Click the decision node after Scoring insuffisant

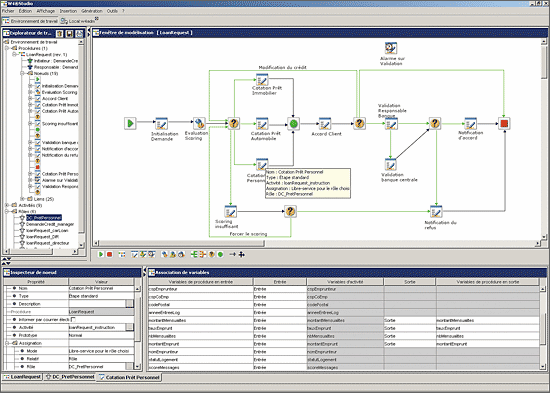coord(290,212)
